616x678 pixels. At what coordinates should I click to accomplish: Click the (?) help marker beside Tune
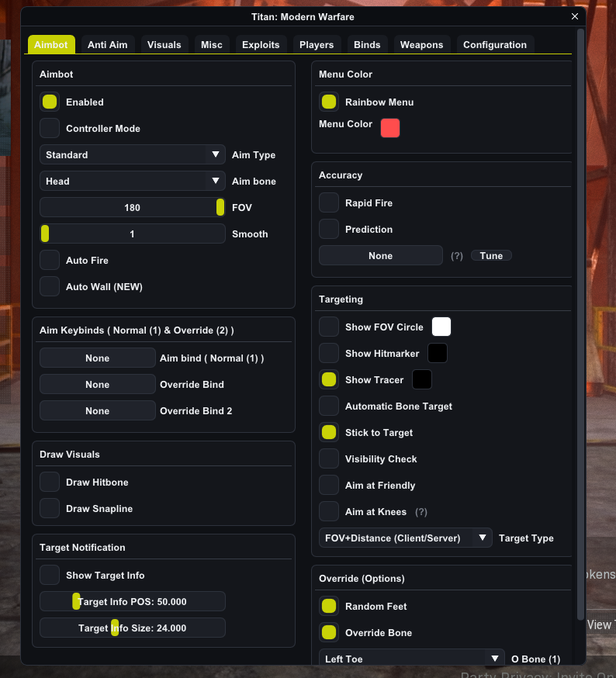(x=457, y=256)
